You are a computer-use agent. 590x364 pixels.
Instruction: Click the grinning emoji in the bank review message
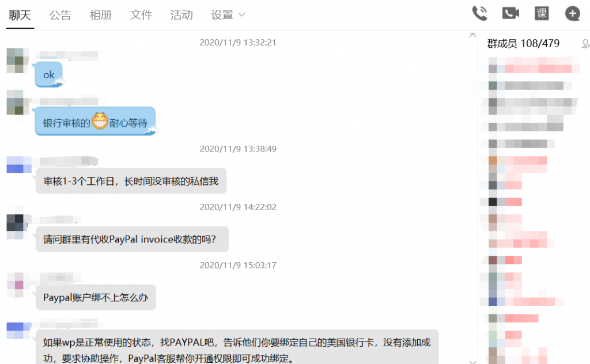click(100, 121)
